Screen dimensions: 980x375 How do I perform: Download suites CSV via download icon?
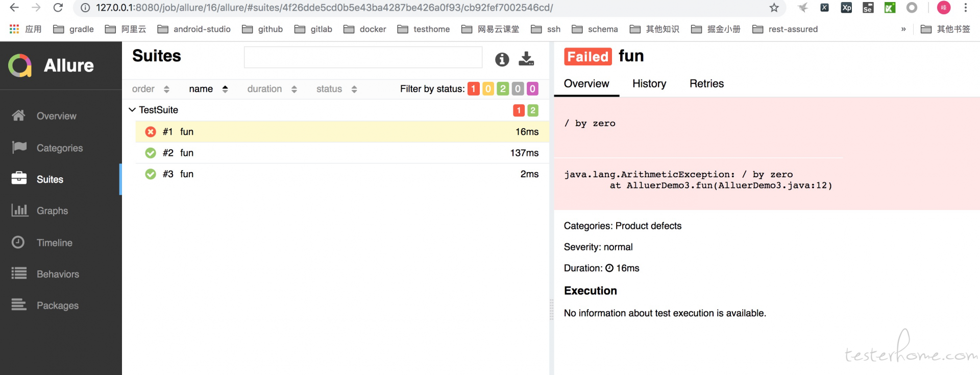pyautogui.click(x=526, y=59)
